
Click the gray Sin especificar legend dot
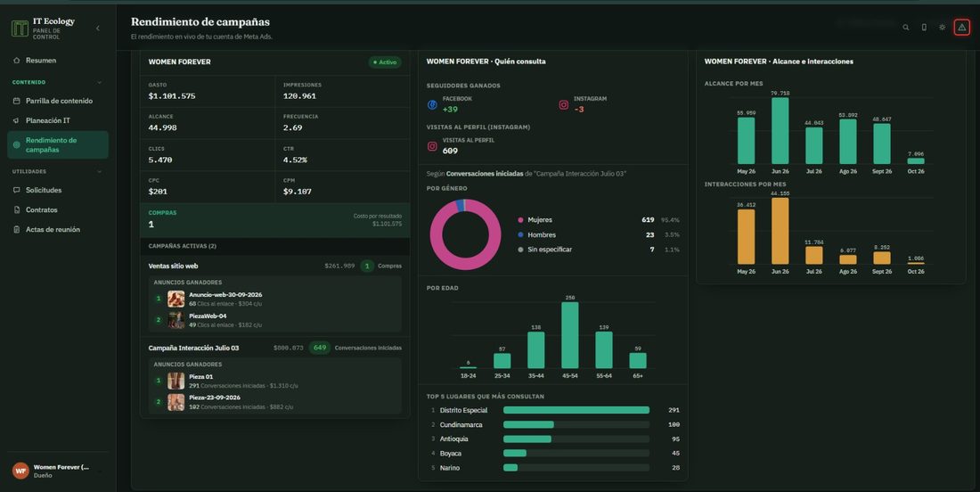tap(520, 250)
